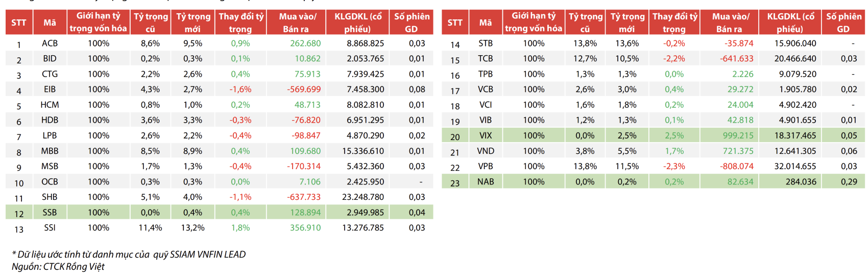This screenshot has width=868, height=278.
Task: Select the HCM ticker cell
Action: point(50,105)
